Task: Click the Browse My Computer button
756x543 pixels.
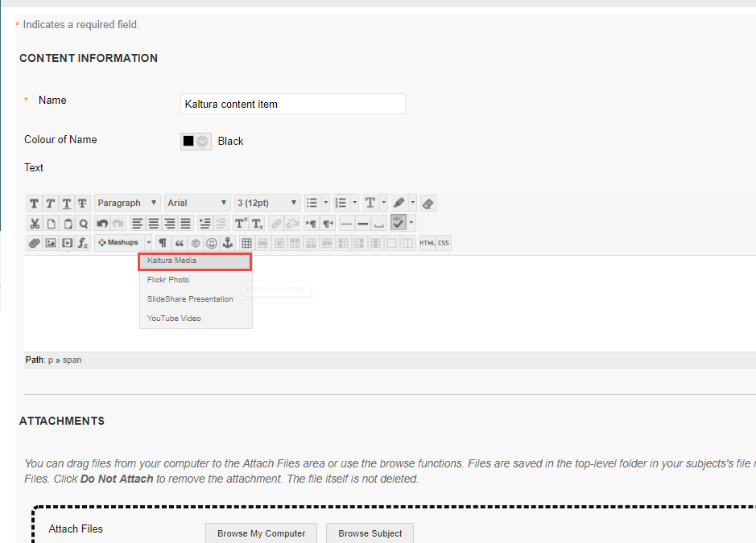Action: click(x=261, y=533)
